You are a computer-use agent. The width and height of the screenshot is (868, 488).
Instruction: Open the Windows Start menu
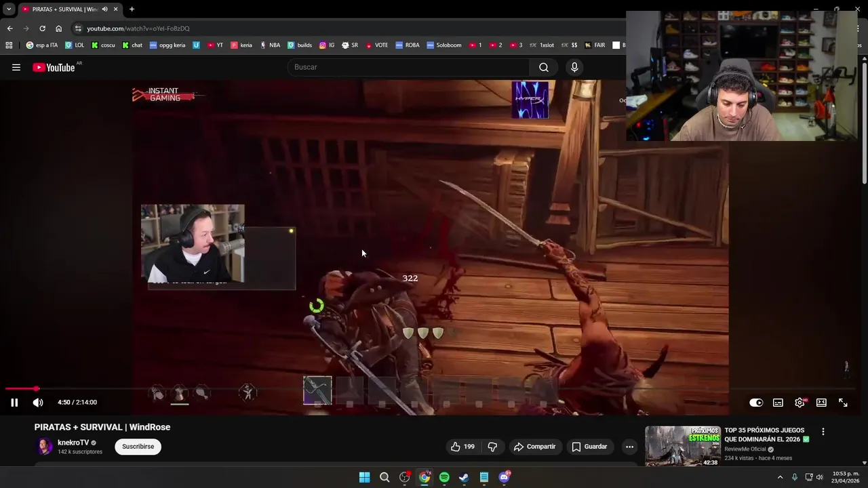(x=364, y=477)
